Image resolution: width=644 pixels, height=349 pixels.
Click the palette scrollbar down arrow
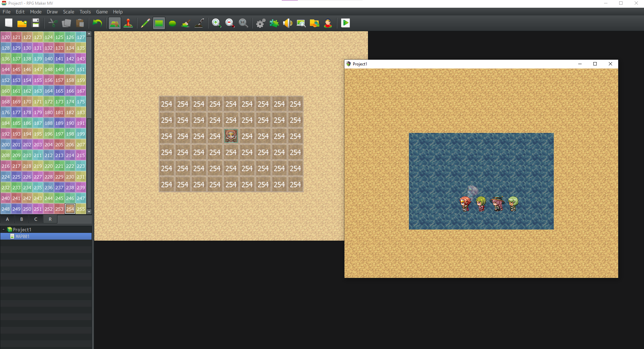(89, 212)
